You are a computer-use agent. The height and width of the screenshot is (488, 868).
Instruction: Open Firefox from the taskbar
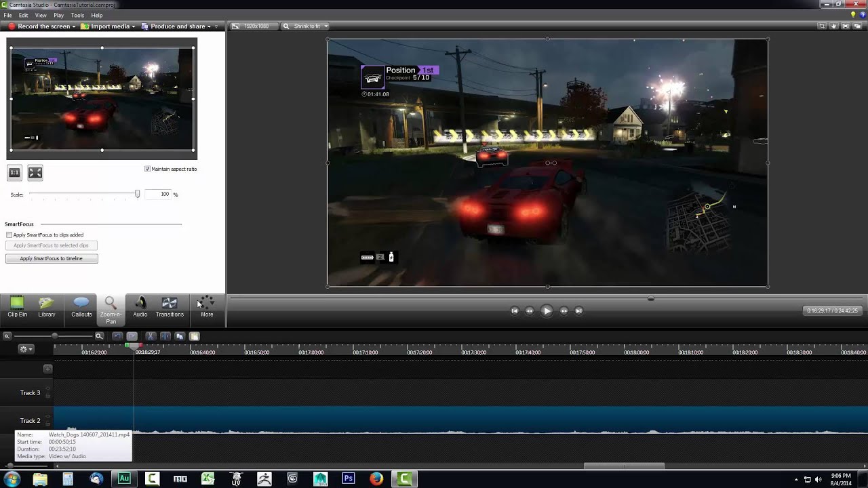[x=376, y=479]
